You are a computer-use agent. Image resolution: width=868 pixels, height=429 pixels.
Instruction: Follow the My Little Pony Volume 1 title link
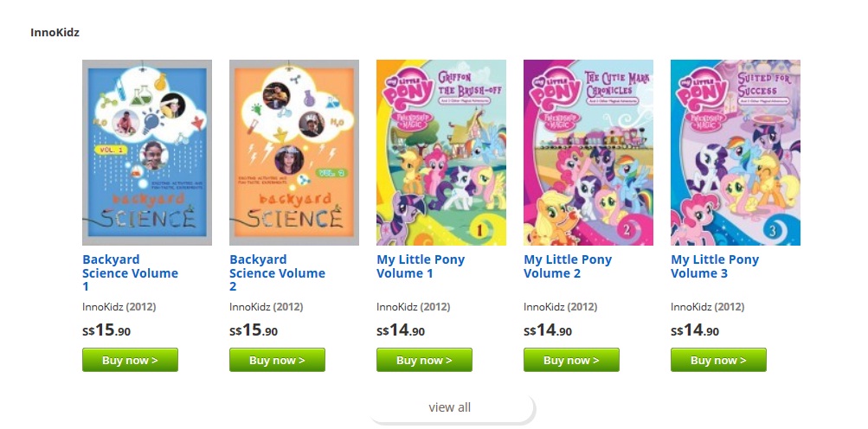(x=421, y=266)
